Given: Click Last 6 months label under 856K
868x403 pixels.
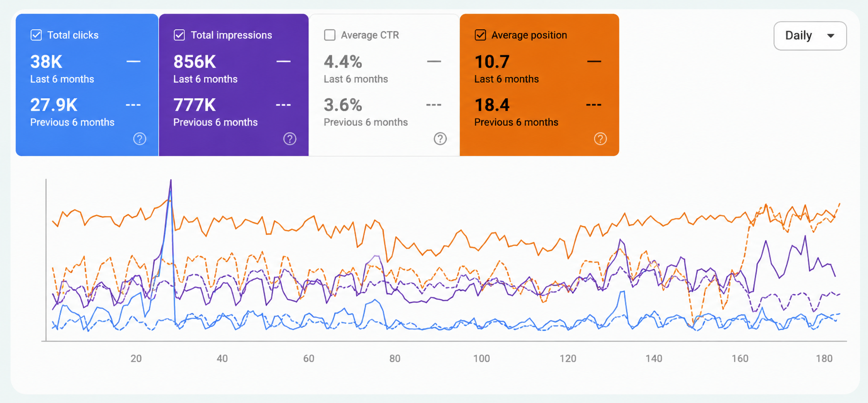Looking at the screenshot, I should click(205, 79).
